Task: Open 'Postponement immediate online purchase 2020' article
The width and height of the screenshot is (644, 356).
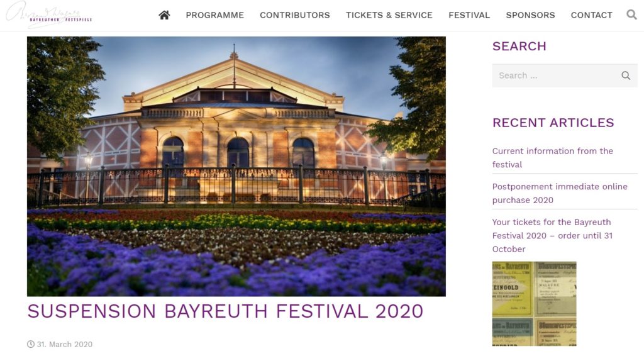Action: (x=559, y=193)
